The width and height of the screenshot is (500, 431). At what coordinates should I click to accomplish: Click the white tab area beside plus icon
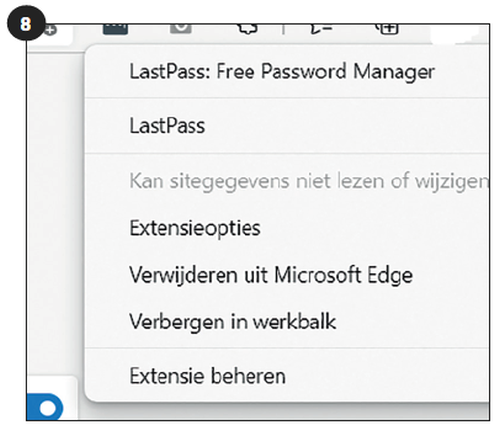tap(65, 33)
